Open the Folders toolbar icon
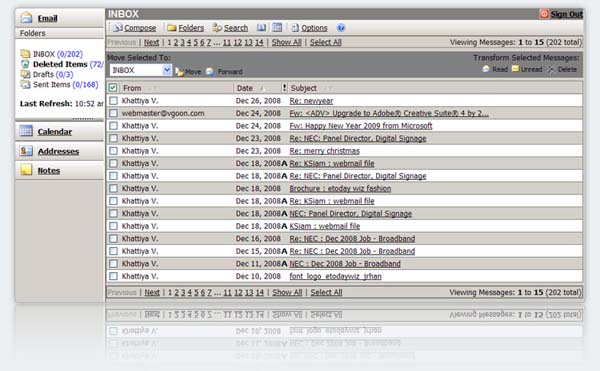Image resolution: width=600 pixels, height=371 pixels. (172, 28)
